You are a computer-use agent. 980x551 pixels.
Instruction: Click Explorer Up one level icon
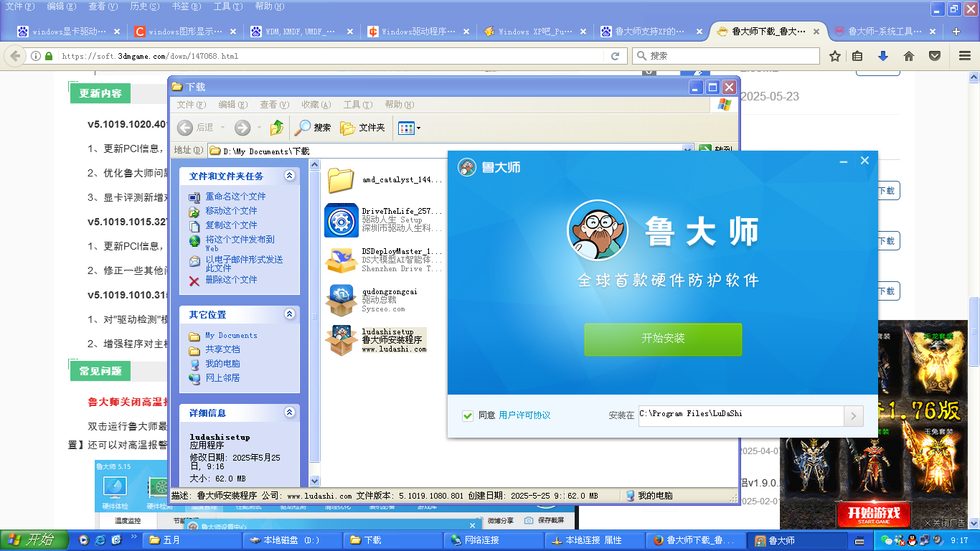pyautogui.click(x=277, y=128)
